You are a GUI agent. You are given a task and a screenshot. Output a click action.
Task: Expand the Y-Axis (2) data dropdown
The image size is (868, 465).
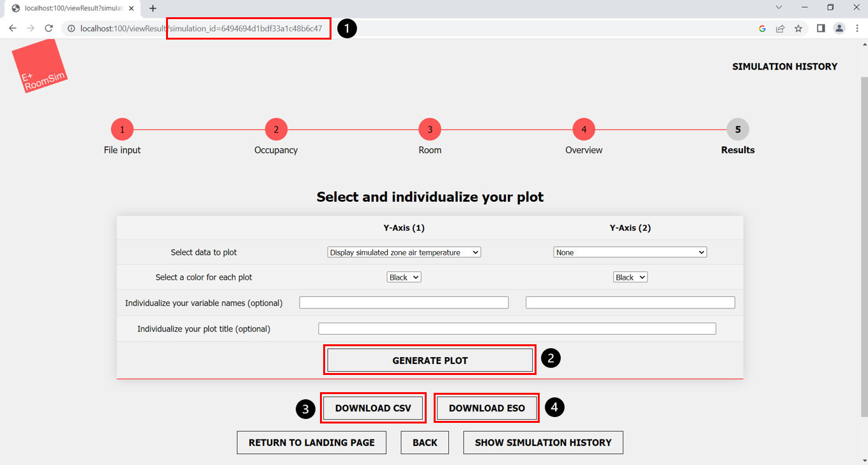tap(630, 252)
